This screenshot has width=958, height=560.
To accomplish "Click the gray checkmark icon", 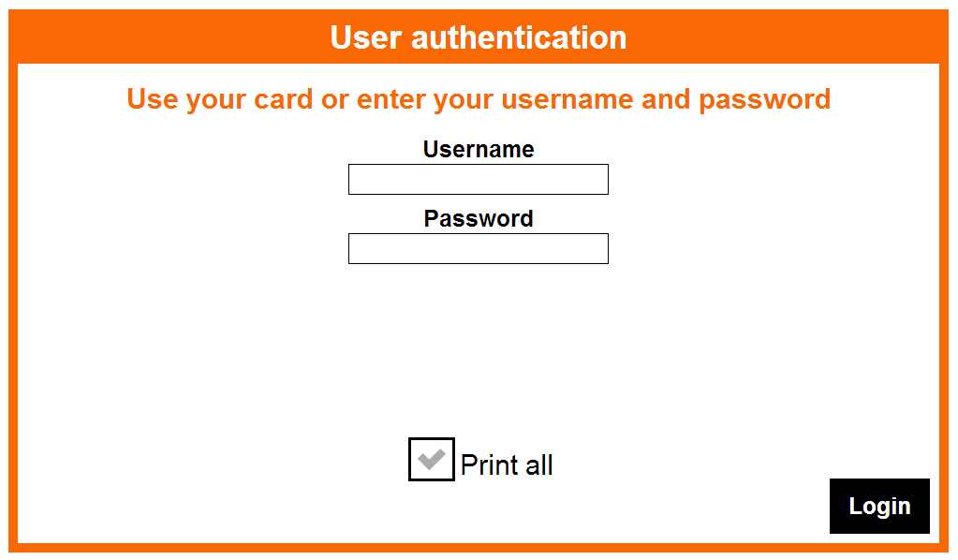I will tap(432, 459).
